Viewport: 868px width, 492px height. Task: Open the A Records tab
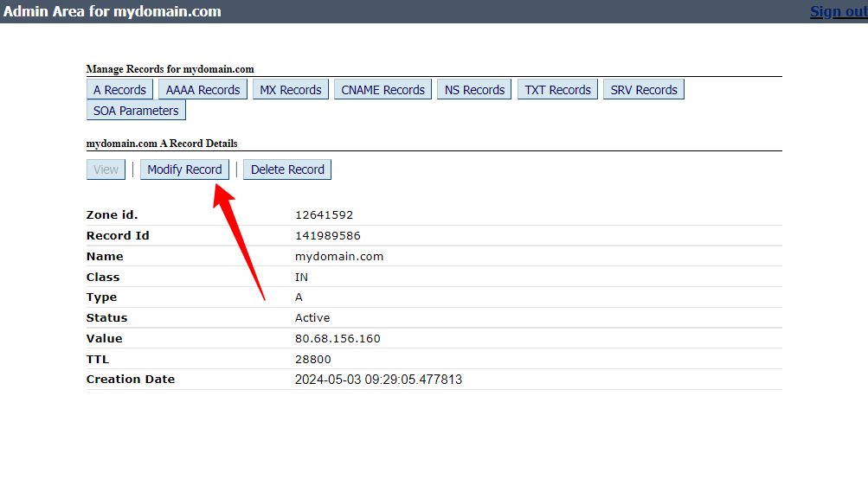[119, 90]
